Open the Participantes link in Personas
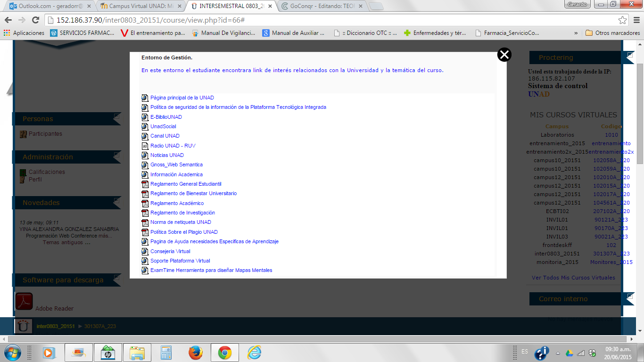The image size is (644, 362). [45, 134]
